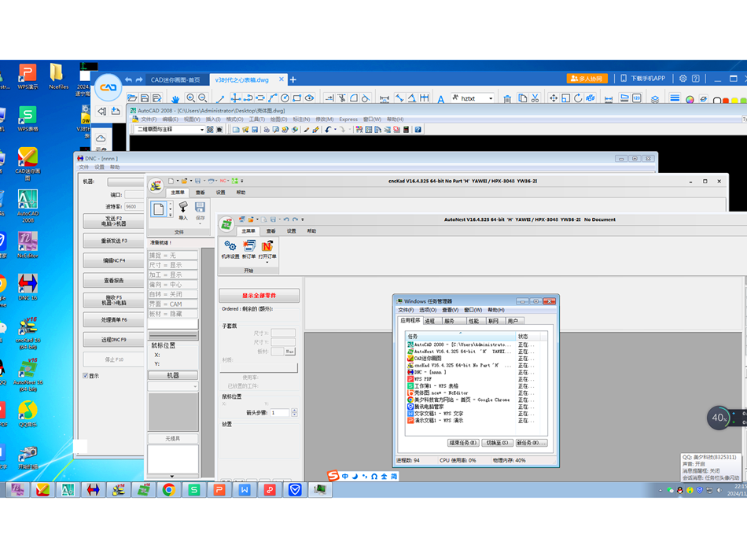
Task: Show hidden tray icons arrow
Action: (660, 491)
